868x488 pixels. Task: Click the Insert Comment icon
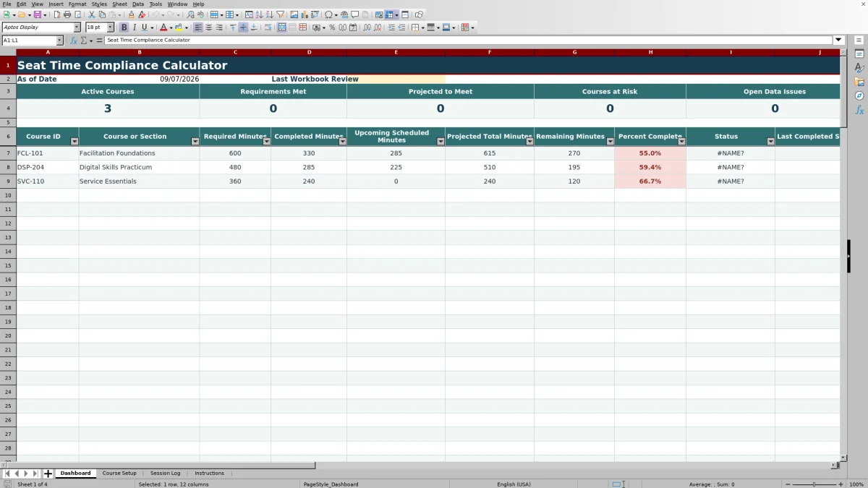(354, 14)
